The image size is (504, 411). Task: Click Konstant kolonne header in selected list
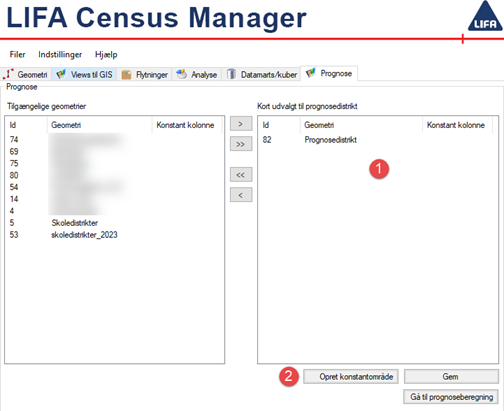pos(458,125)
